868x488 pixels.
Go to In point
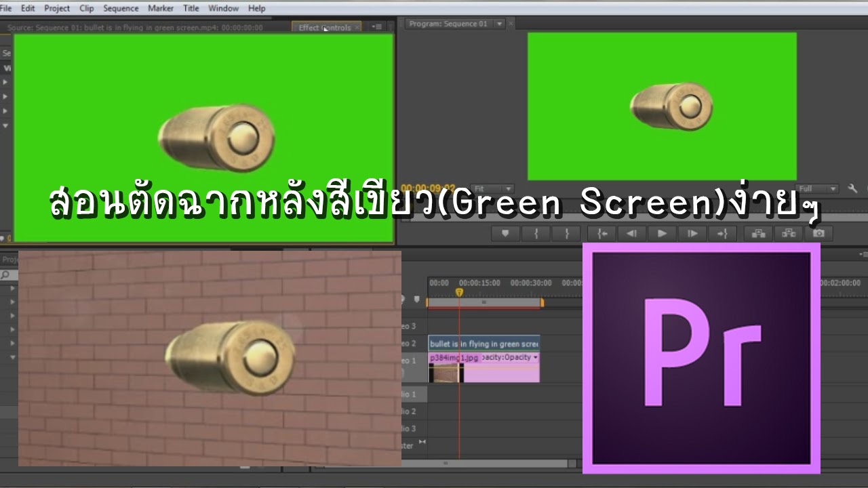(x=601, y=233)
